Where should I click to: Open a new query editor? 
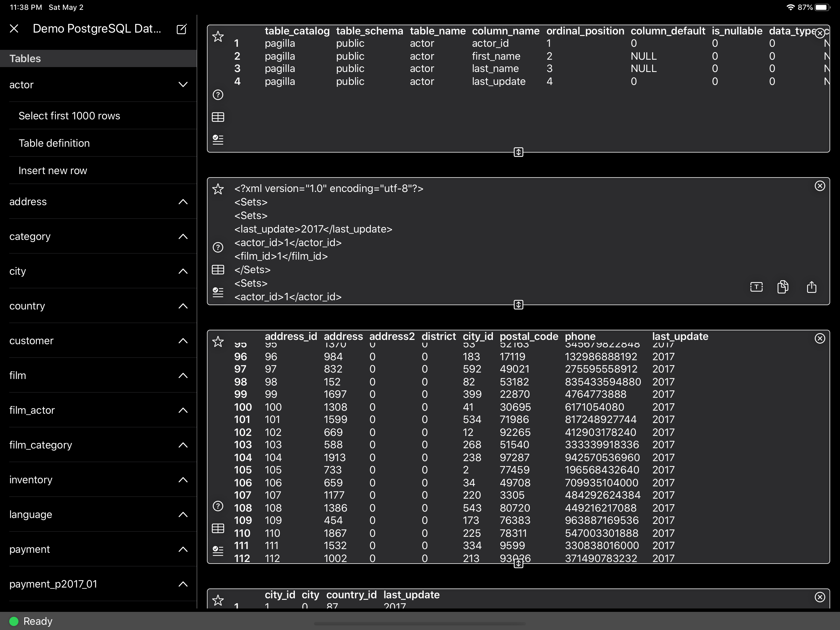tap(181, 29)
